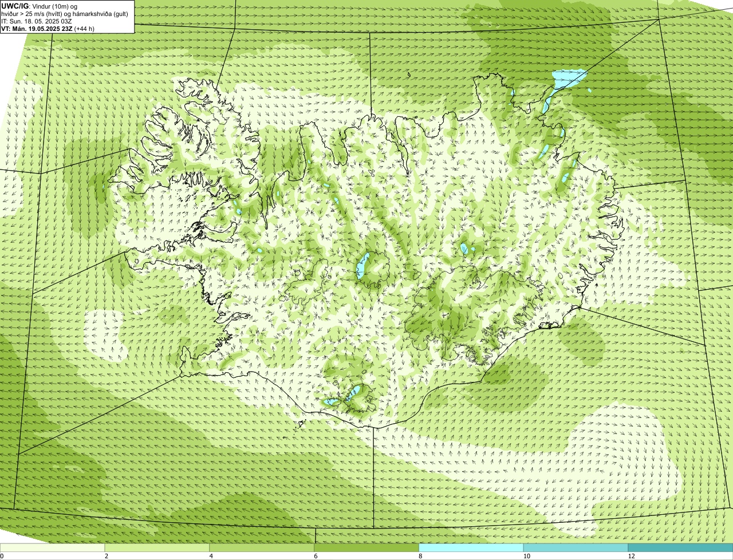Click the '0' label under the color bar

(2, 556)
